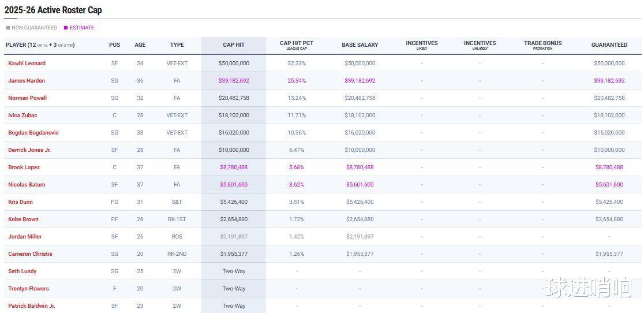Open Jordan Miller's player link

[25, 237]
